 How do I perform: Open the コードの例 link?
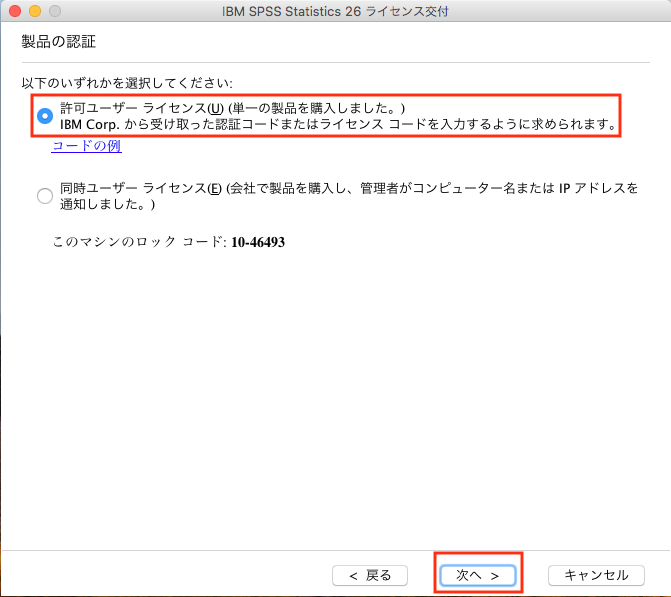[86, 146]
